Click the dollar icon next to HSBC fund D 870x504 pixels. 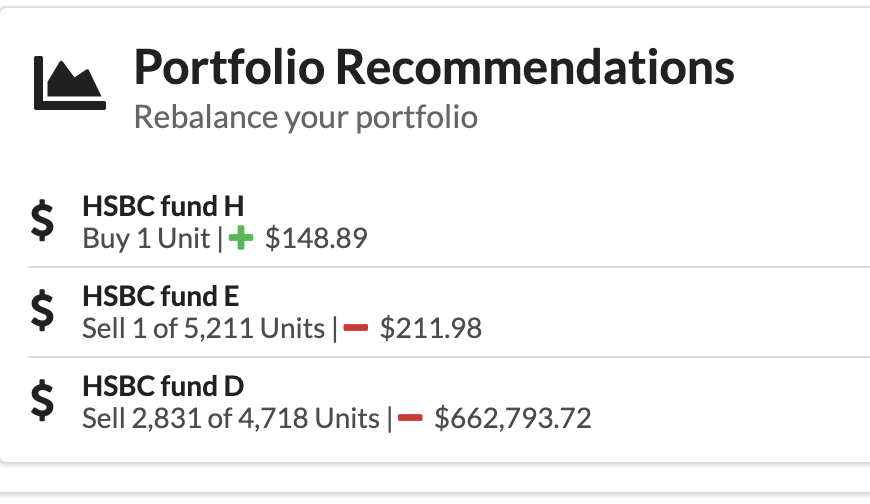point(42,401)
